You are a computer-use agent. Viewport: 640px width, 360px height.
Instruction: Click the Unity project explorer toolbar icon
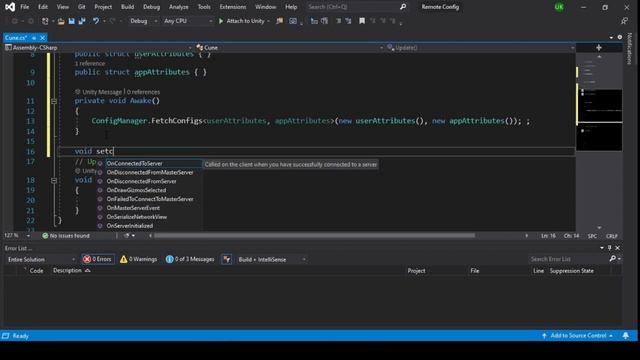[280, 21]
